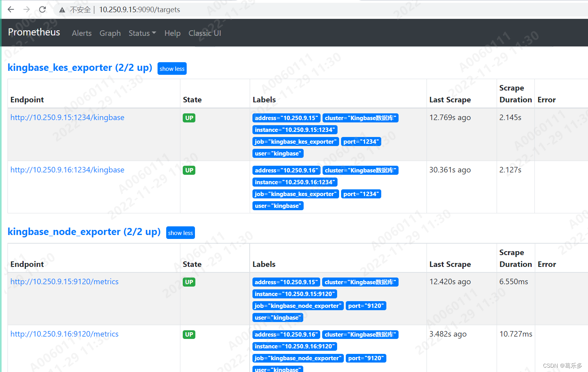
Task: Click the browser forward arrow
Action: [x=26, y=9]
